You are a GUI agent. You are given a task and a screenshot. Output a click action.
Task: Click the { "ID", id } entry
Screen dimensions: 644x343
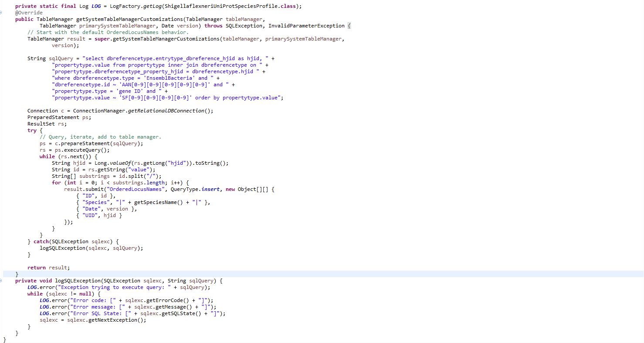[96, 196]
